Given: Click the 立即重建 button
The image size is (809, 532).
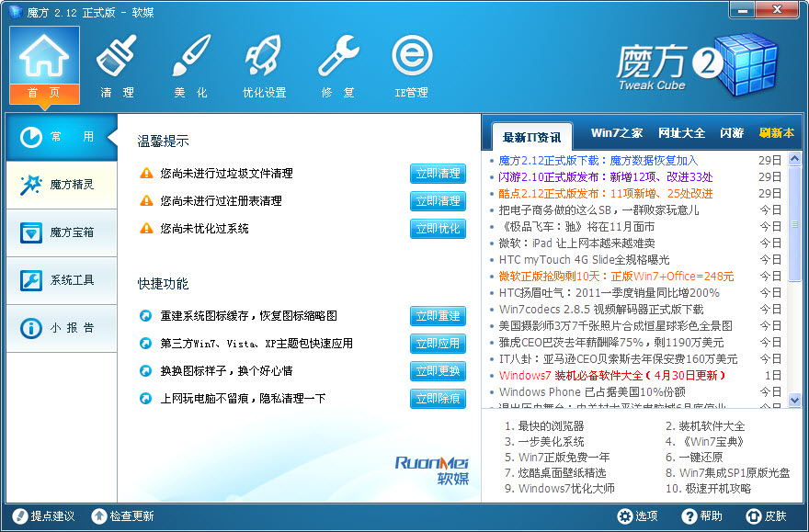Looking at the screenshot, I should [x=438, y=316].
